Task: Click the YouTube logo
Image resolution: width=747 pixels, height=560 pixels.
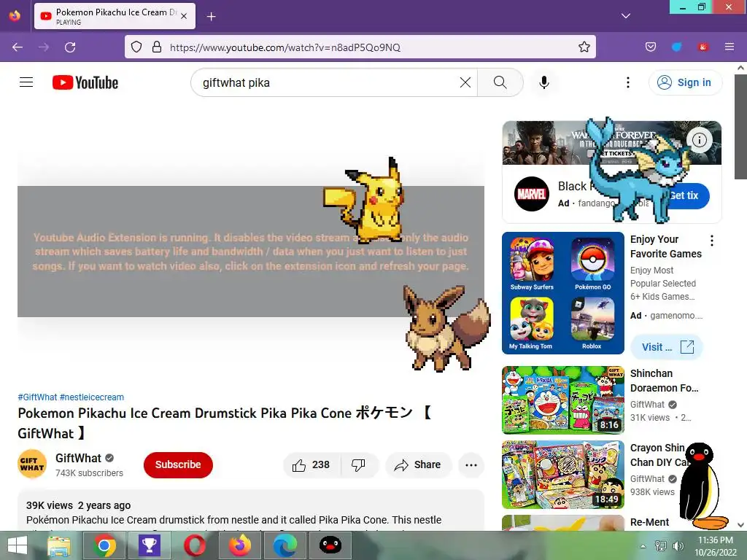Action: [85, 82]
